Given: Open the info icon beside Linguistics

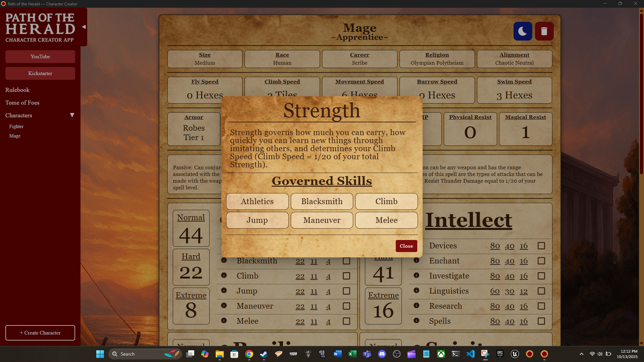Looking at the screenshot, I should 417,291.
